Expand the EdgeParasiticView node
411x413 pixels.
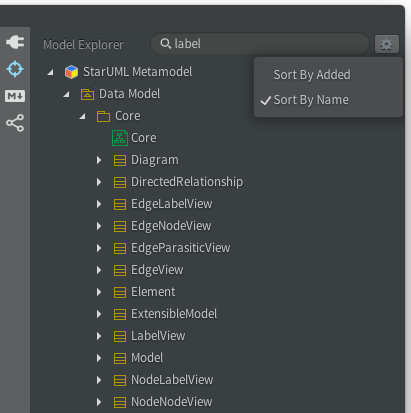point(99,248)
